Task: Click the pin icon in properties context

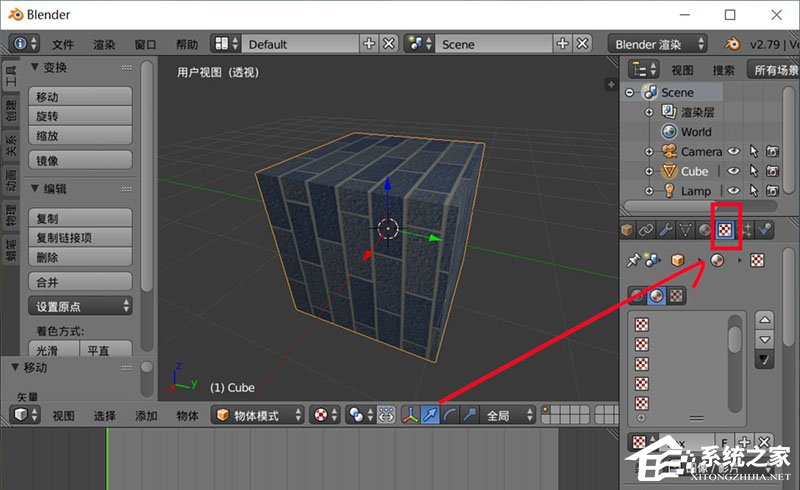Action: (633, 260)
